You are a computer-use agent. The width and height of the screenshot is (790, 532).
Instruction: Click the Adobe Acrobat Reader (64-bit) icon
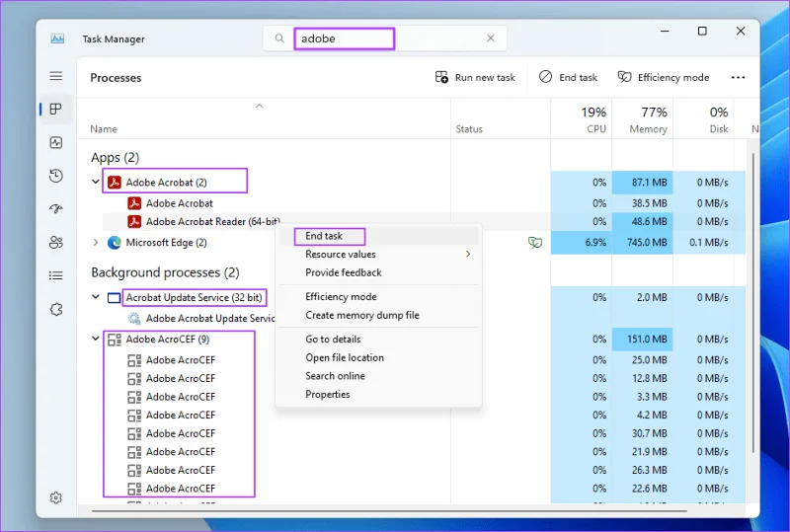coord(134,221)
